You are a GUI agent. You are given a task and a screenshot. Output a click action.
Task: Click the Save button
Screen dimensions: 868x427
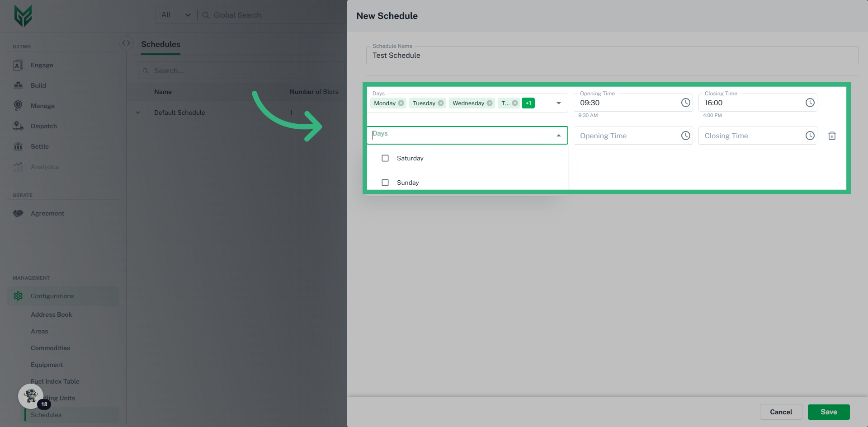tap(828, 412)
